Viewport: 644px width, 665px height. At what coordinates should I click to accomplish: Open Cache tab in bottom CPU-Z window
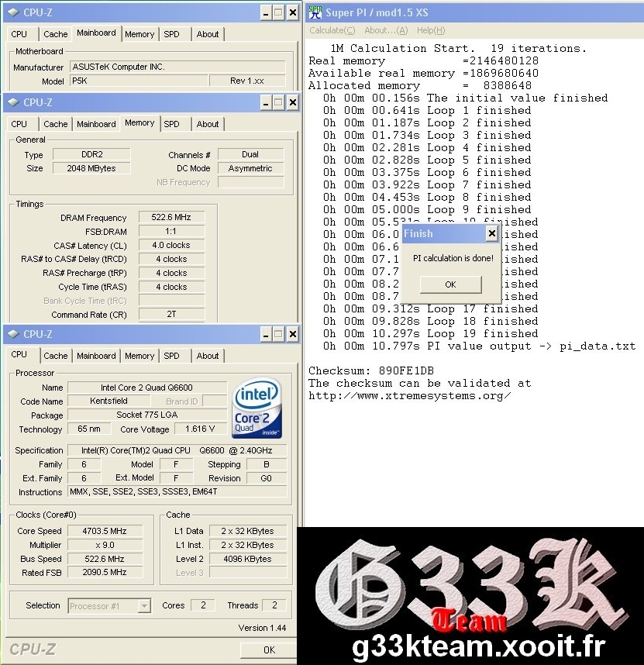56,356
